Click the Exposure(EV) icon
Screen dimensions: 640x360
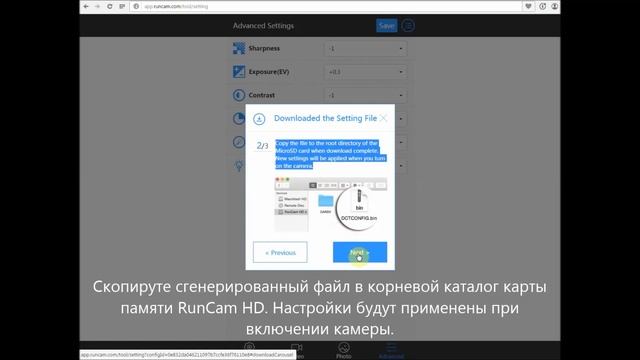coord(239,72)
